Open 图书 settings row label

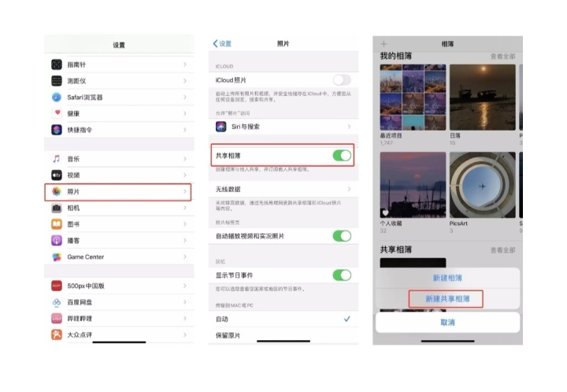point(73,224)
